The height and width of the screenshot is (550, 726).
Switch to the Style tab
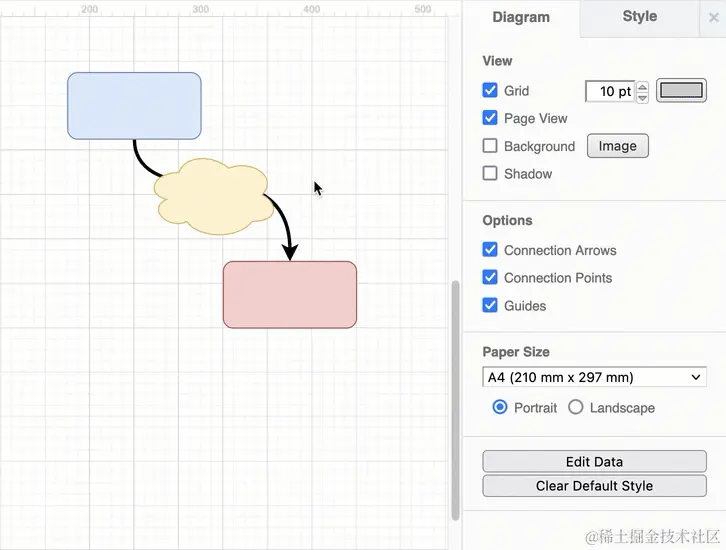click(x=639, y=17)
